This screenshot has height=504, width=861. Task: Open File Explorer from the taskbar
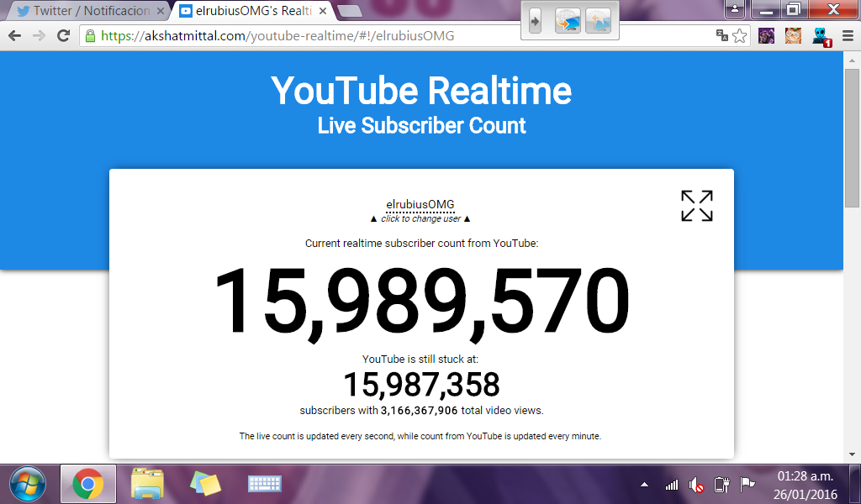pyautogui.click(x=147, y=484)
